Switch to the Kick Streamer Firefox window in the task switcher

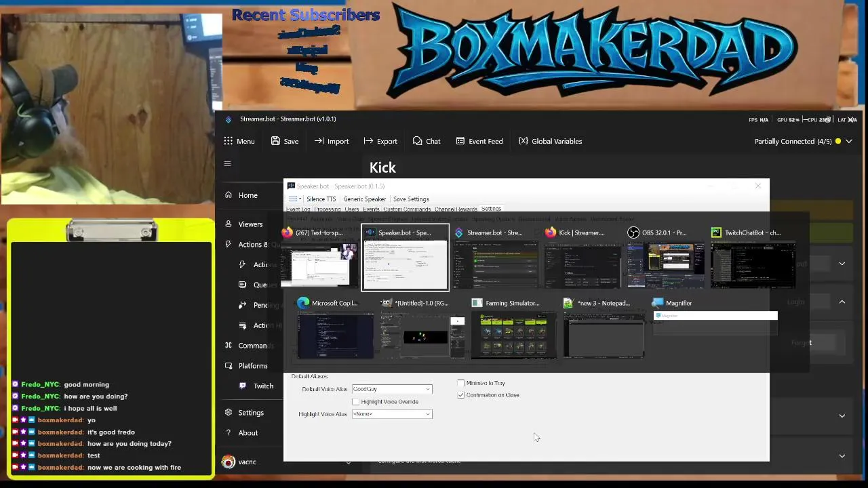tap(582, 258)
